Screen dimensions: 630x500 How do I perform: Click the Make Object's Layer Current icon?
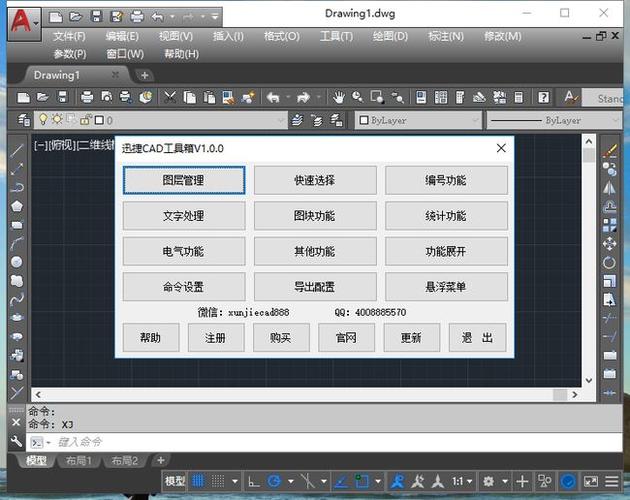pyautogui.click(x=297, y=120)
